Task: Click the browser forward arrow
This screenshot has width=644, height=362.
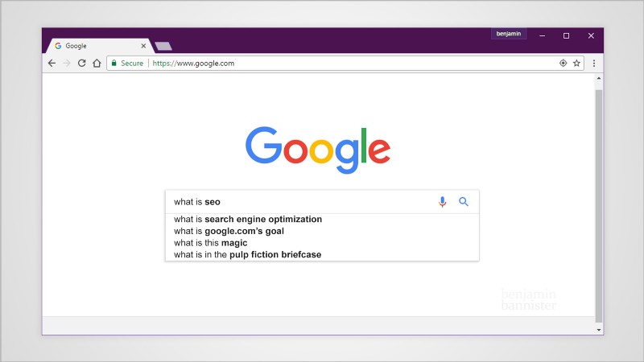Action: (67, 63)
